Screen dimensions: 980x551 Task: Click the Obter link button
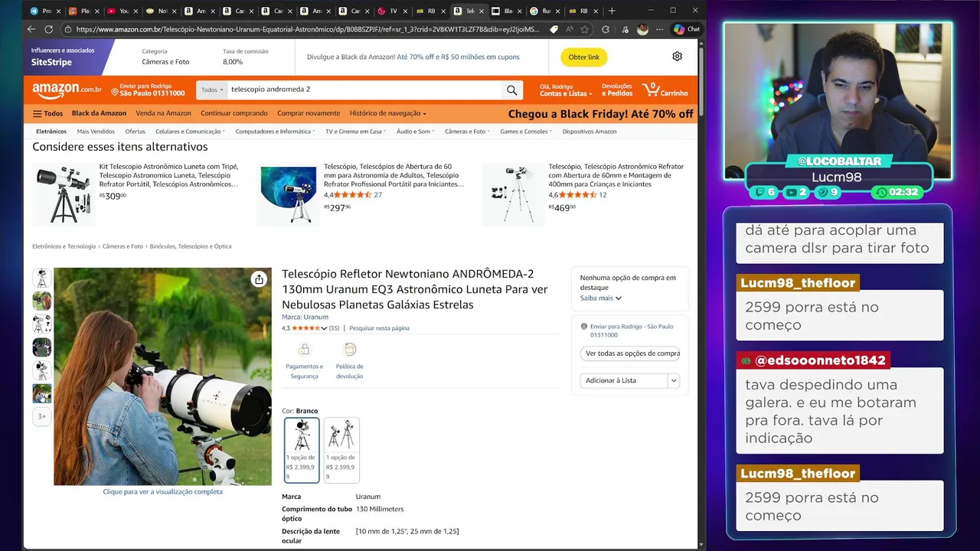pos(583,57)
